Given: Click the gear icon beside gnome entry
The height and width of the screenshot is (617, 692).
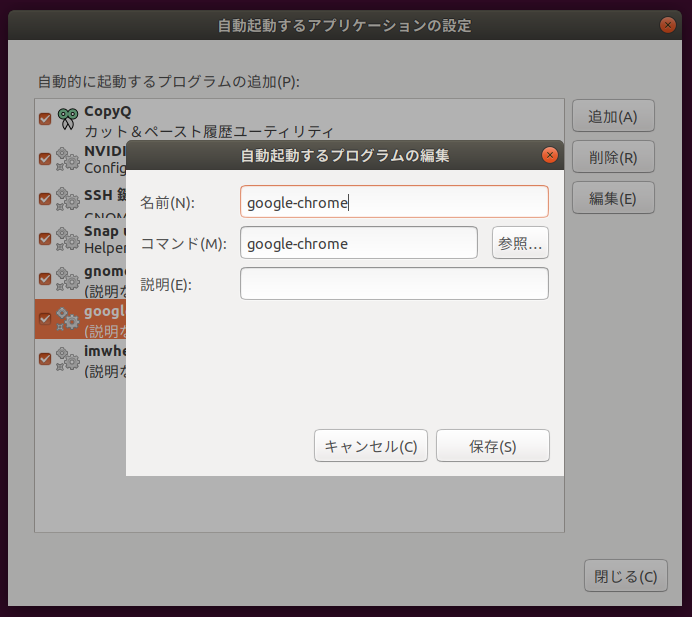Looking at the screenshot, I should pos(68,279).
